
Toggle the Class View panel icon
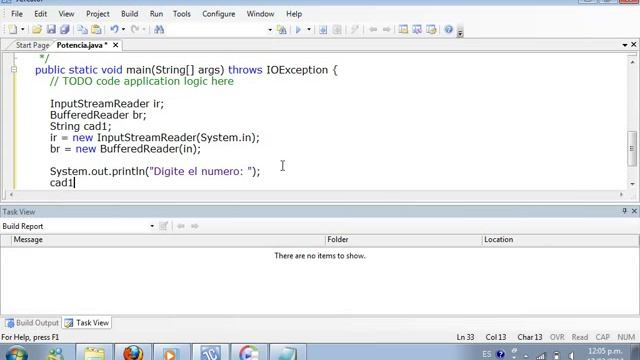[x=417, y=29]
